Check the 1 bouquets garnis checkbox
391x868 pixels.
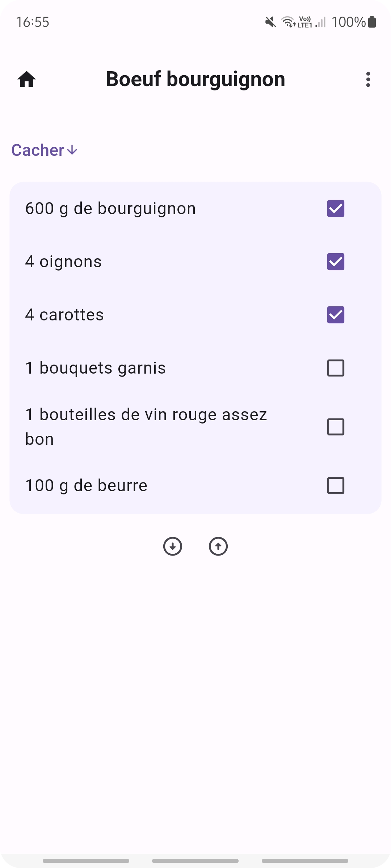click(336, 368)
